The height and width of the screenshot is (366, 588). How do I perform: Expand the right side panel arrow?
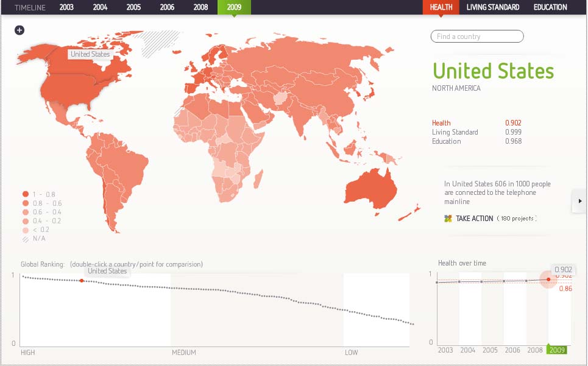[x=579, y=201]
